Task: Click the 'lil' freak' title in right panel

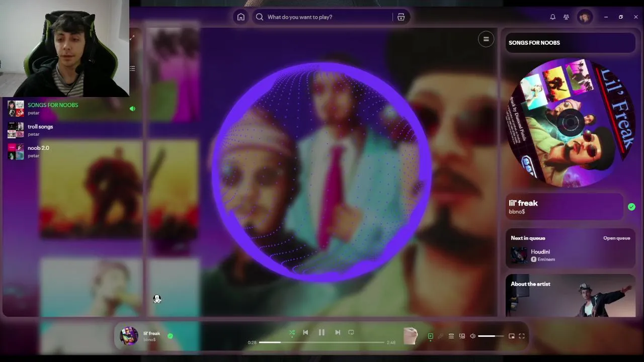Action: click(x=523, y=203)
